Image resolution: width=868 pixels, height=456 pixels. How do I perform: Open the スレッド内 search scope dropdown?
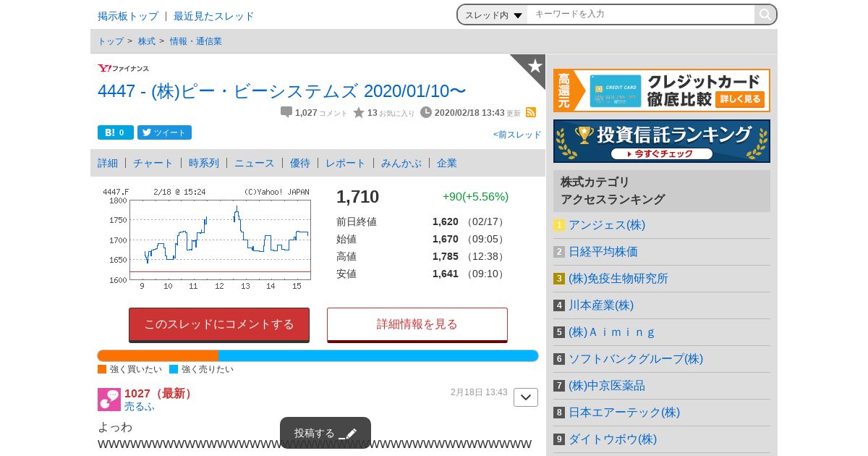493,14
